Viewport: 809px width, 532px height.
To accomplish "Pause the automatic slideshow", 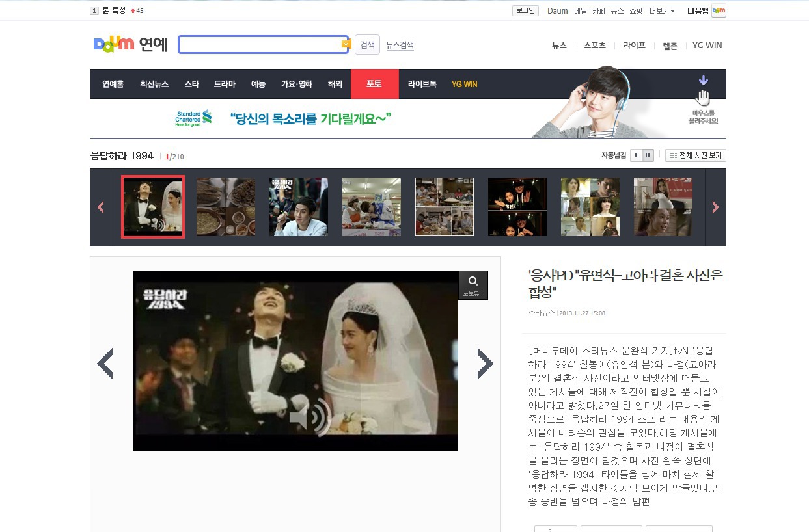I will pos(648,155).
